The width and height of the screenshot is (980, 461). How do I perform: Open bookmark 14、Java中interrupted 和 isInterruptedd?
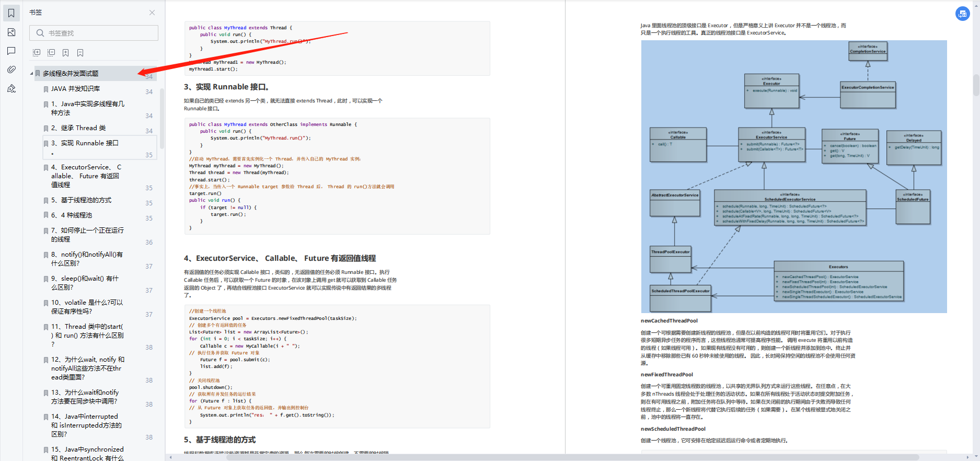[x=86, y=425]
